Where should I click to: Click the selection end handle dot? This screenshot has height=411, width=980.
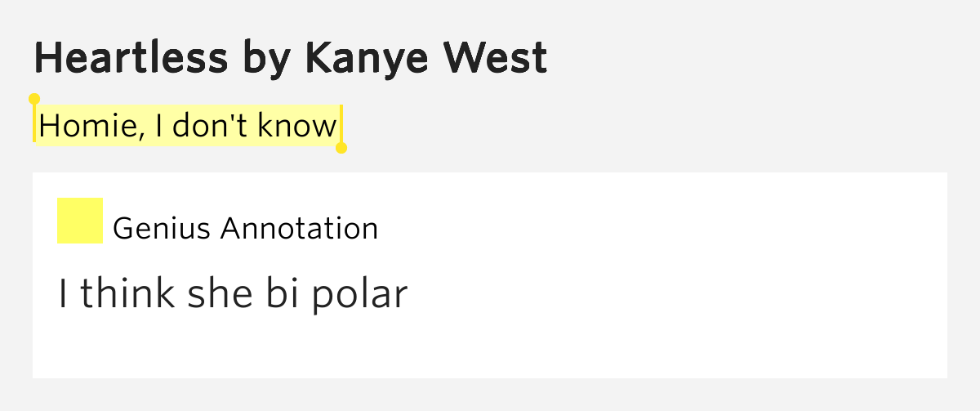(x=341, y=148)
